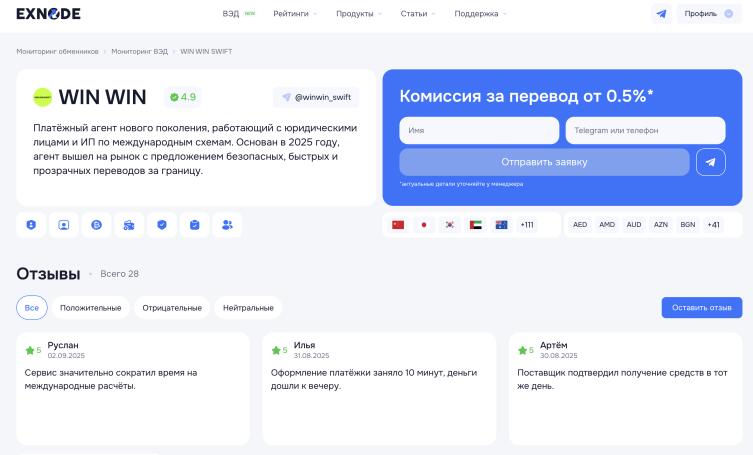Image resolution: width=753 pixels, height=455 pixels.
Task: Click the Имя input field
Action: pyautogui.click(x=479, y=130)
